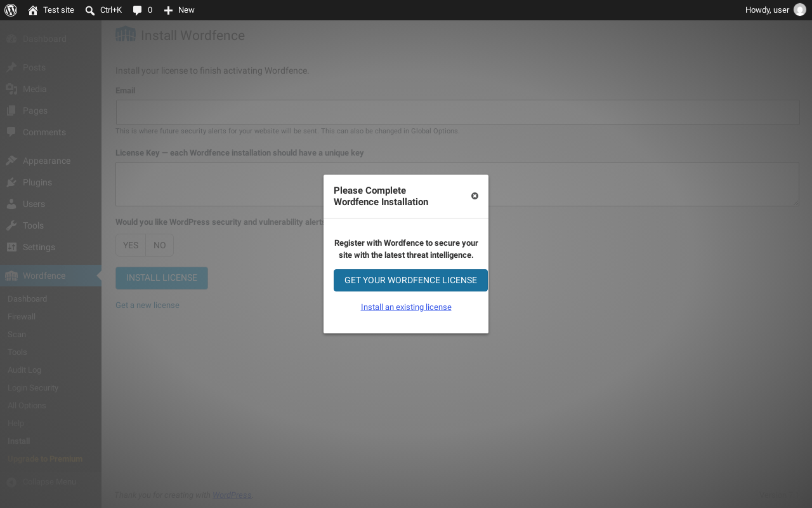
Task: Click the user avatar icon
Action: [800, 10]
